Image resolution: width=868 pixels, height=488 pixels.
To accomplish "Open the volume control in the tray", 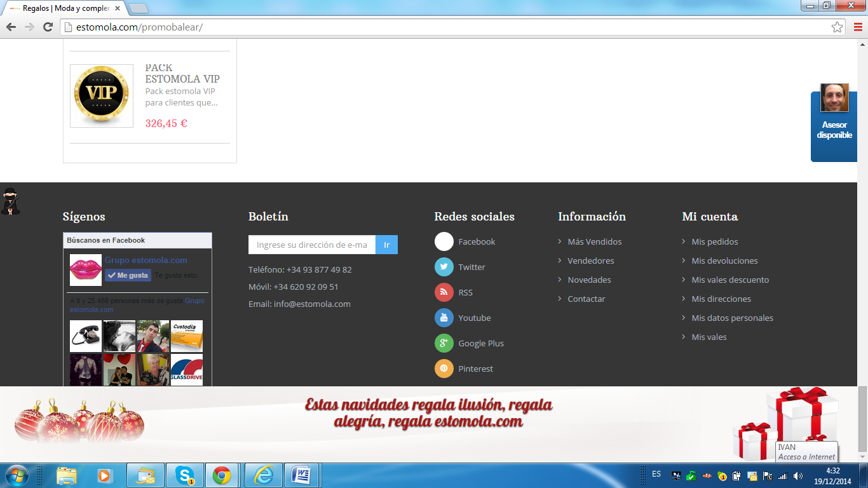I will point(798,476).
